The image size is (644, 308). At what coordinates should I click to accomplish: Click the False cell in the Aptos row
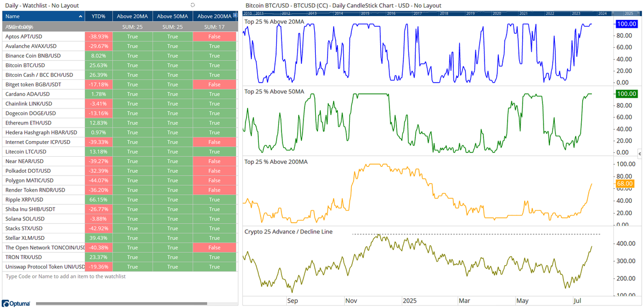(x=214, y=36)
